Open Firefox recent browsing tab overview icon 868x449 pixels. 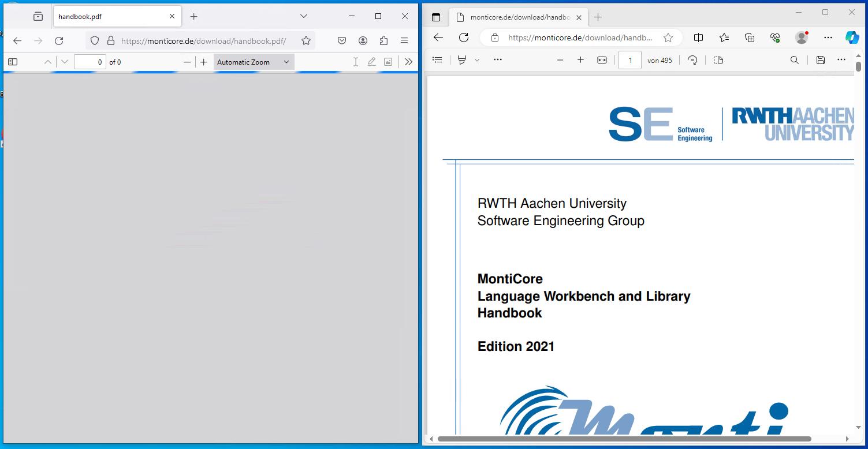click(x=38, y=17)
